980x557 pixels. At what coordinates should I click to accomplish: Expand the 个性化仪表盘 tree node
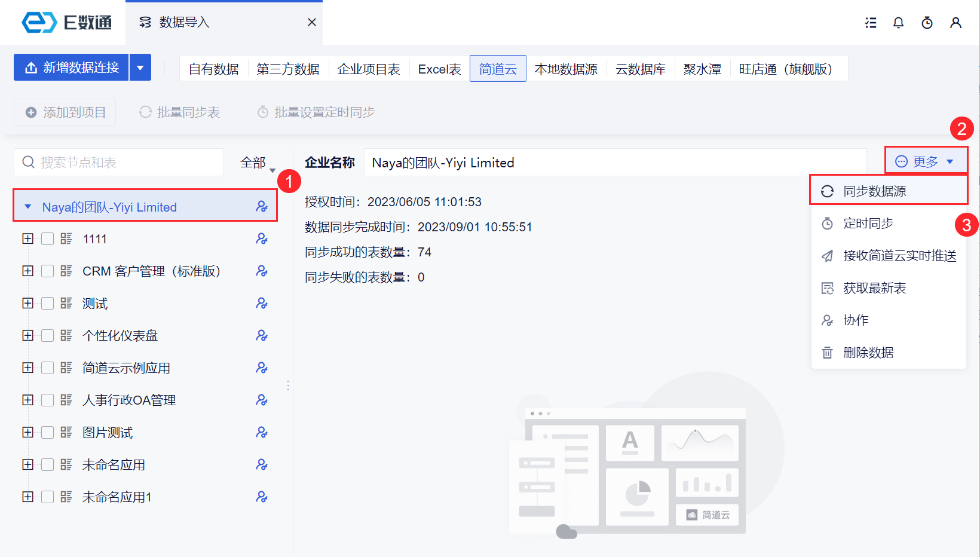pyautogui.click(x=27, y=336)
